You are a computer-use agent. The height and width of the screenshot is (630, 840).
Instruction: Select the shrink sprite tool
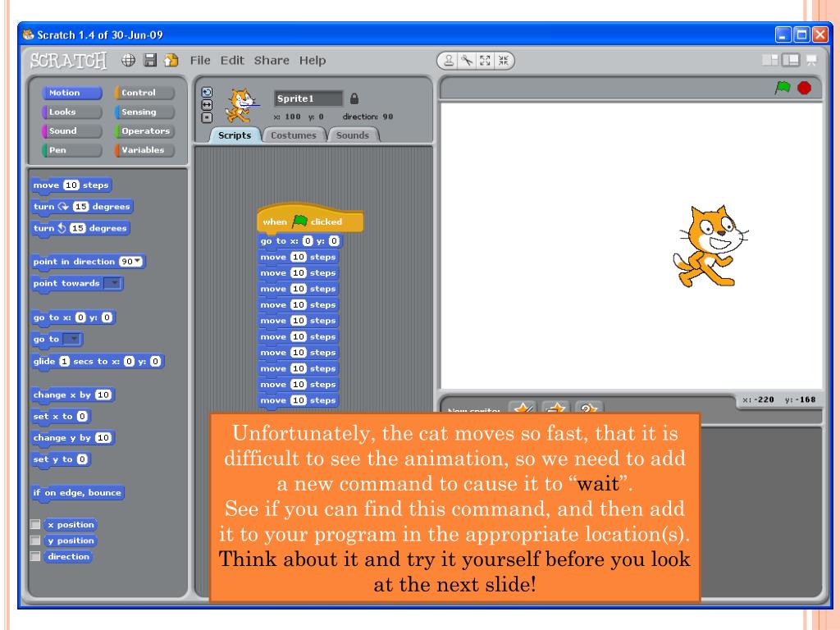pos(503,61)
